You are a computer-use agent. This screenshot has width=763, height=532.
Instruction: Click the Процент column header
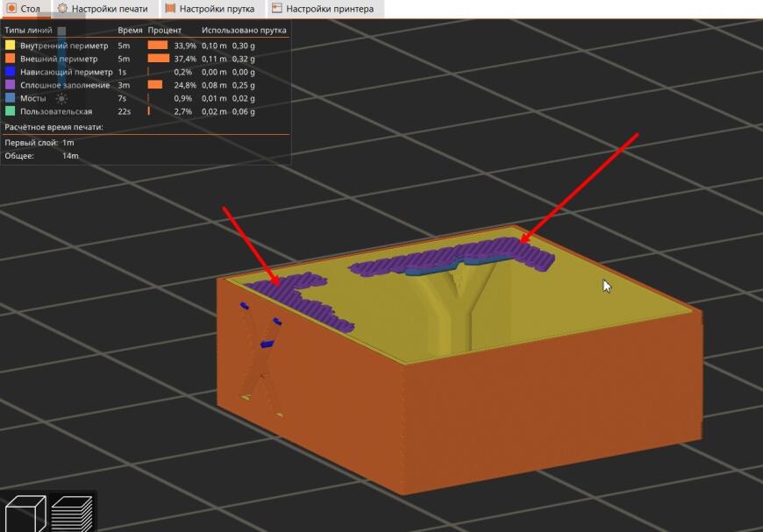[x=164, y=31]
